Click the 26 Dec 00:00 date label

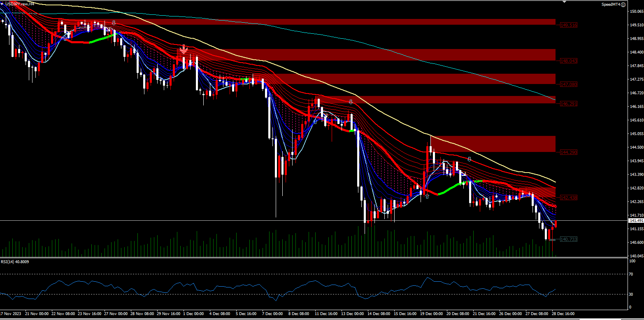[511, 313]
